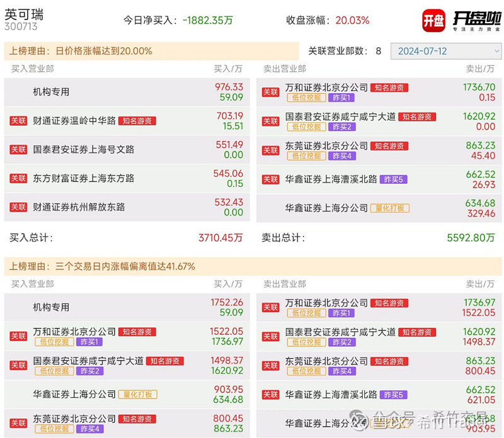Click 机构专用 in the row buying 976.33

point(52,92)
